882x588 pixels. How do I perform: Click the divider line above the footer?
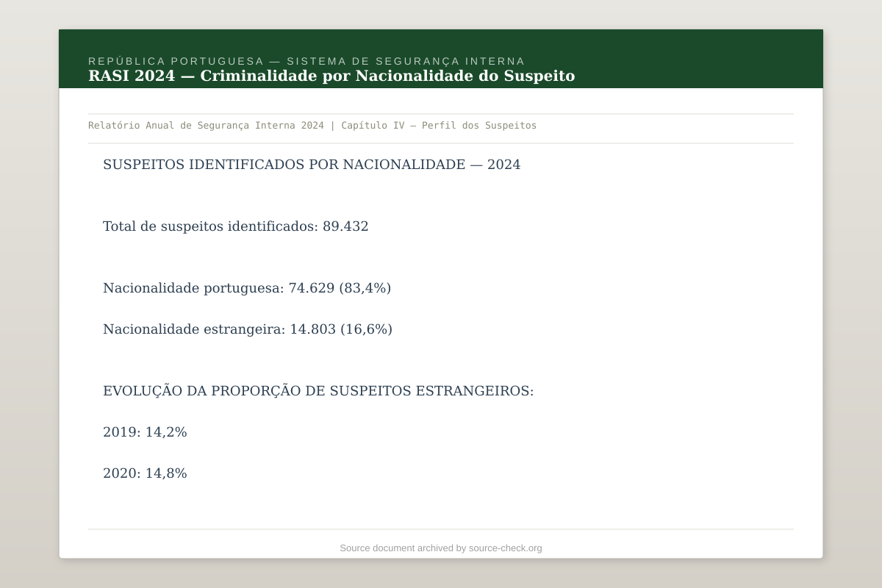(440, 529)
